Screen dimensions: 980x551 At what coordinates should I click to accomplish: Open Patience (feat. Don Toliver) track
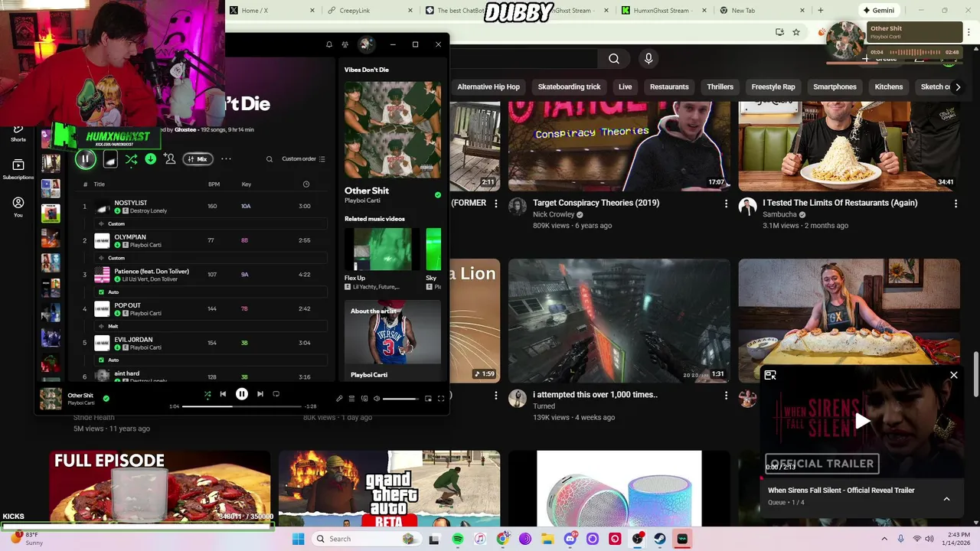click(x=152, y=272)
